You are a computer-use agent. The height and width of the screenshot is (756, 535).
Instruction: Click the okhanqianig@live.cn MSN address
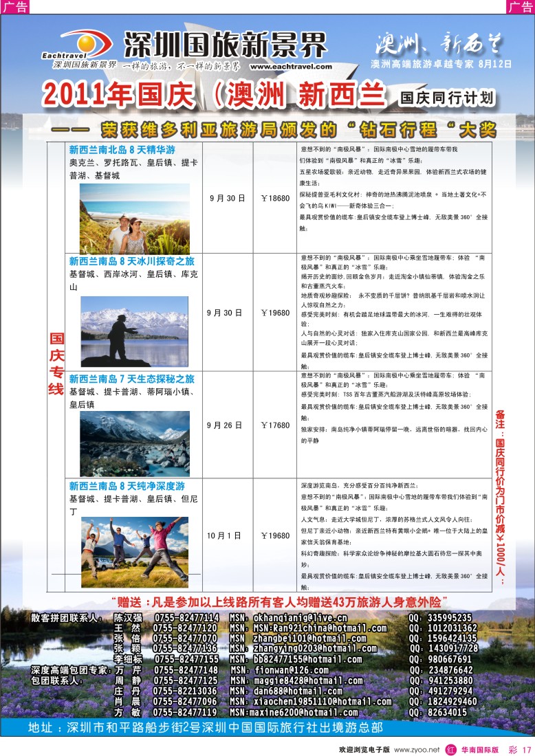point(300,618)
